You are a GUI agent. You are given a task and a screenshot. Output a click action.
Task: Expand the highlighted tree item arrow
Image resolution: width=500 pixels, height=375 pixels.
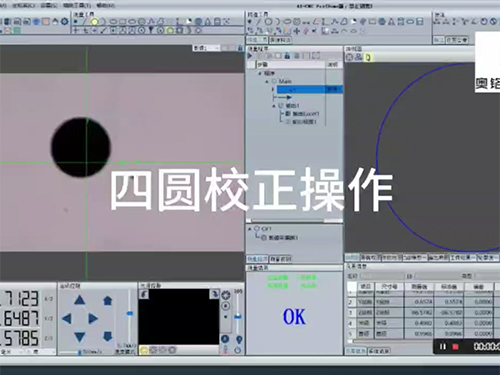[273, 89]
